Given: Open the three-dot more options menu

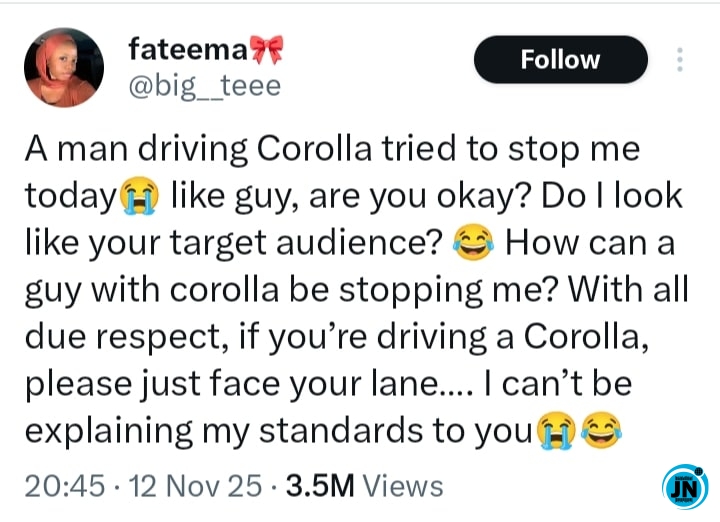Looking at the screenshot, I should click(680, 60).
